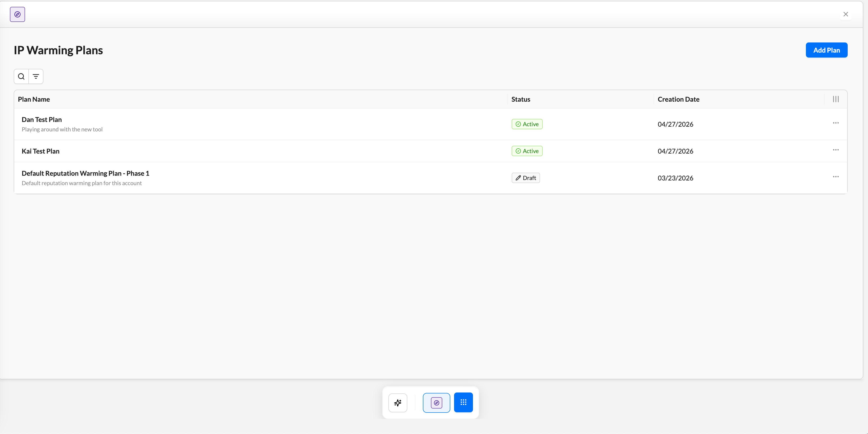Click the IP Warming Plans page heading

(58, 50)
